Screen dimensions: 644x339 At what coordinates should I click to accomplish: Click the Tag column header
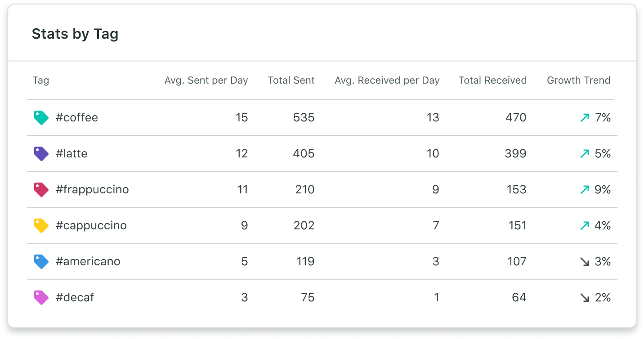coord(41,80)
